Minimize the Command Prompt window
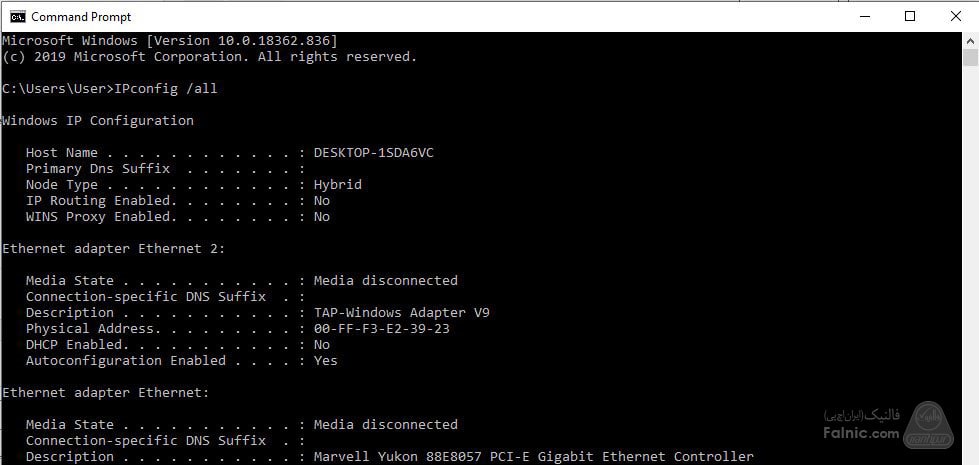 [x=863, y=16]
